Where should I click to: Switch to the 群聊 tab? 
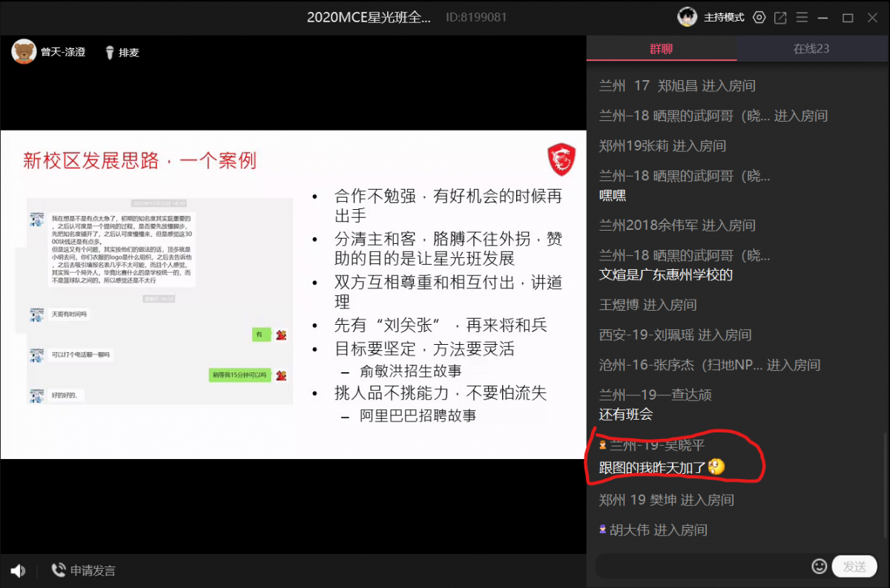click(x=662, y=48)
